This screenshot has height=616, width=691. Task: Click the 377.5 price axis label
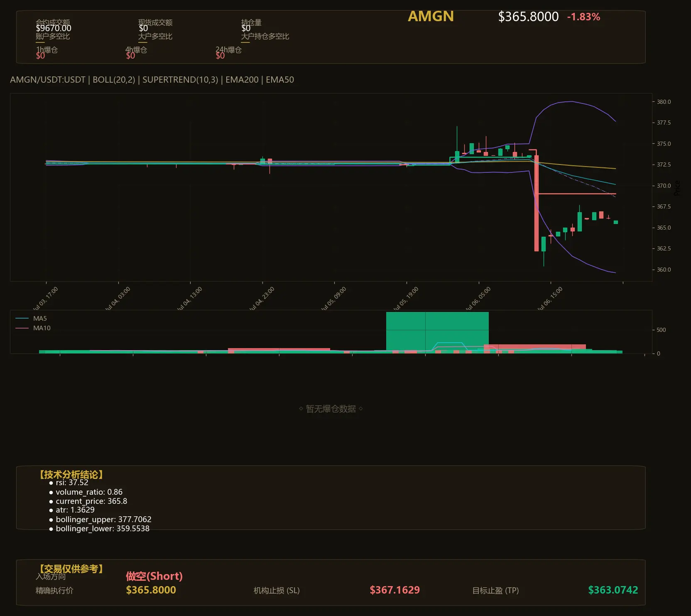coord(664,123)
